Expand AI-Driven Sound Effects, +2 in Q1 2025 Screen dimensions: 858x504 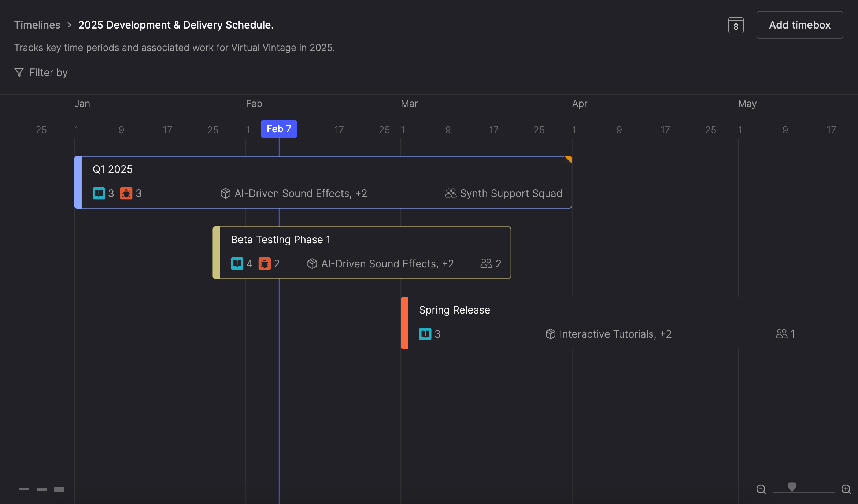click(300, 193)
